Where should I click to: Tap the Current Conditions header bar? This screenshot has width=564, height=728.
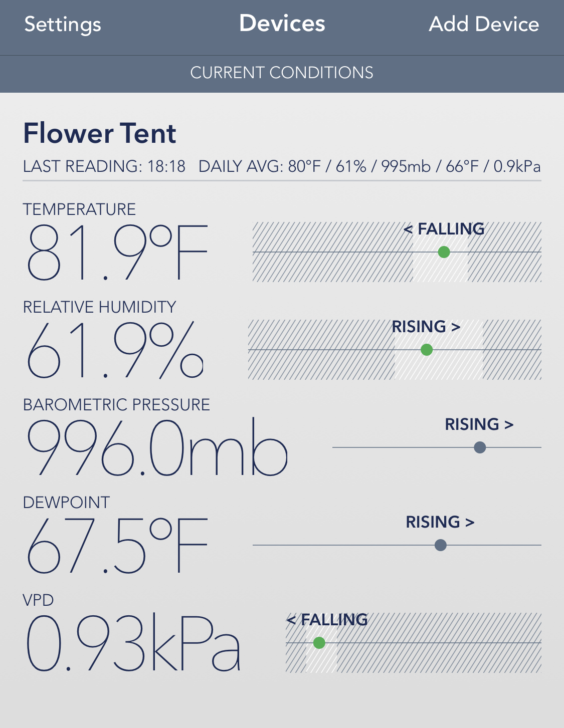pos(282,73)
